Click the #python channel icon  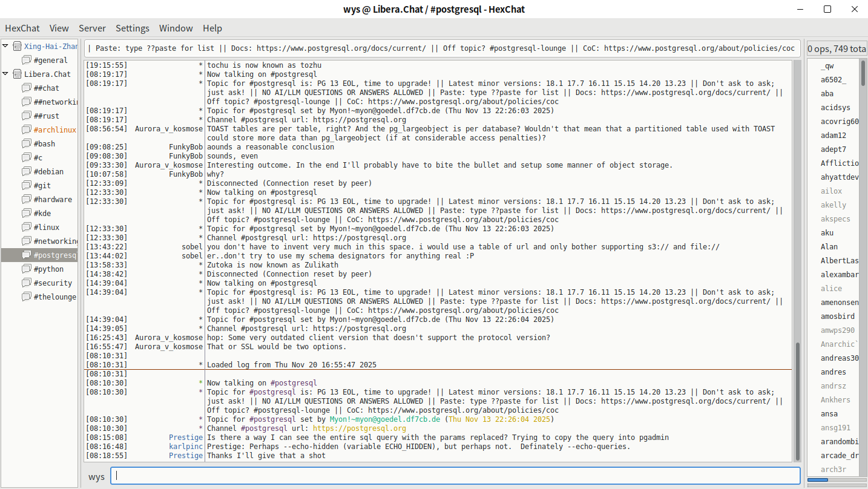[x=26, y=269]
